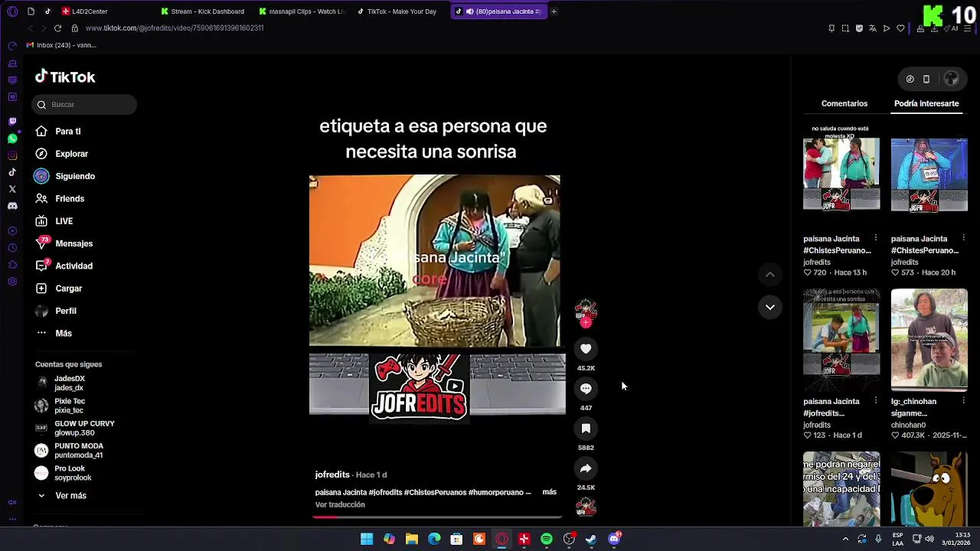Image resolution: width=980 pixels, height=551 pixels.
Task: Open options for 573 likes video card
Action: click(963, 239)
